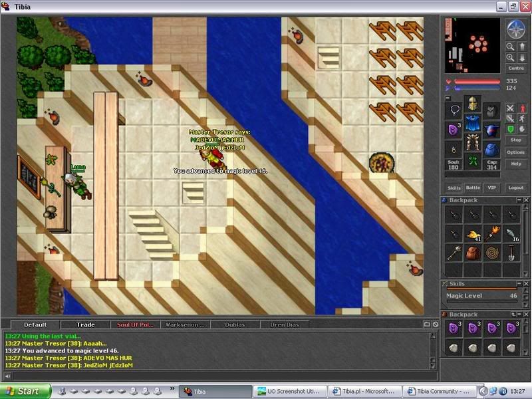The width and height of the screenshot is (532, 399).
Task: Click the minimap compass rose
Action: tap(516, 29)
